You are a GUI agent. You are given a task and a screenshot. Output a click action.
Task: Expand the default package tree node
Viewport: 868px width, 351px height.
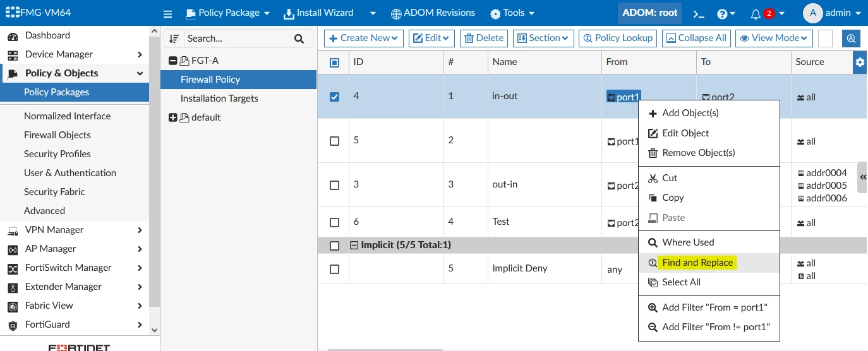(172, 118)
